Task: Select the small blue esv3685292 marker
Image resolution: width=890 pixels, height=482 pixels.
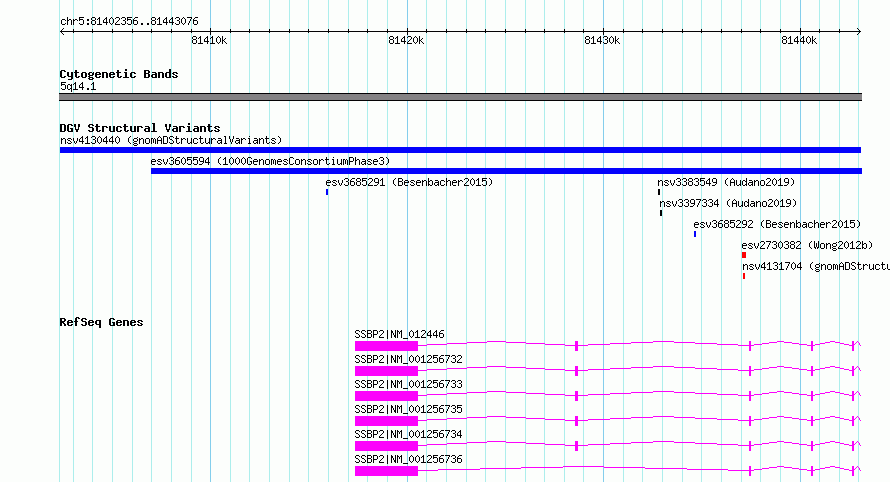Action: 695,234
